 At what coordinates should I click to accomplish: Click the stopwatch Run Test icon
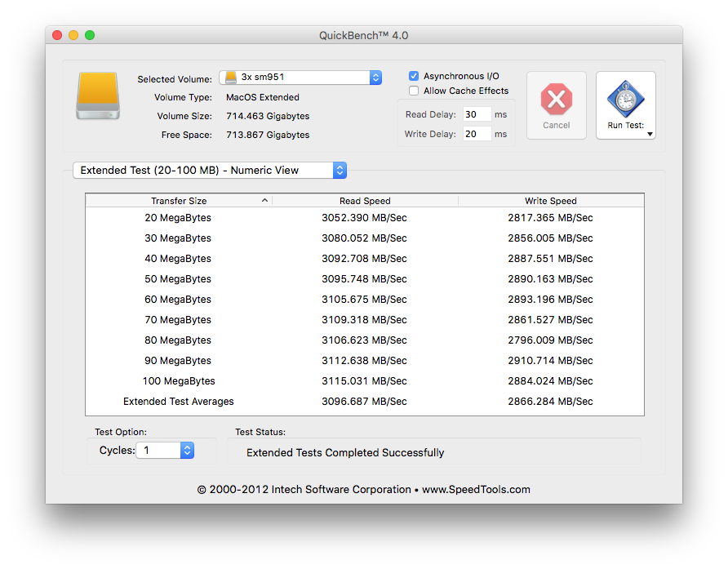tap(625, 99)
